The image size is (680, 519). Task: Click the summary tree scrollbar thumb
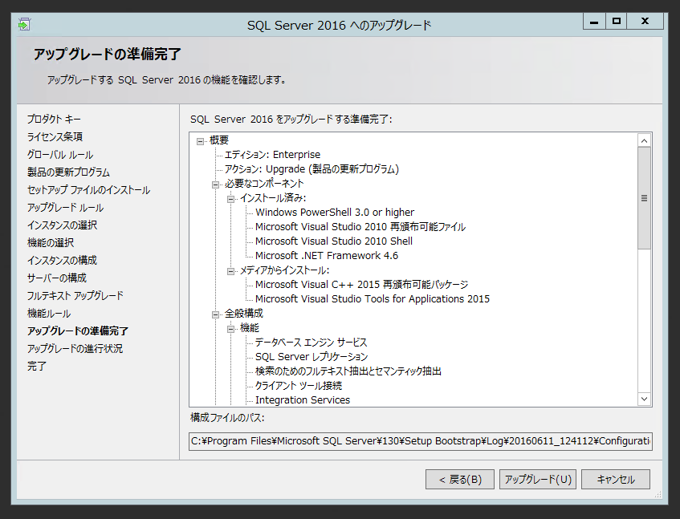coord(644,198)
